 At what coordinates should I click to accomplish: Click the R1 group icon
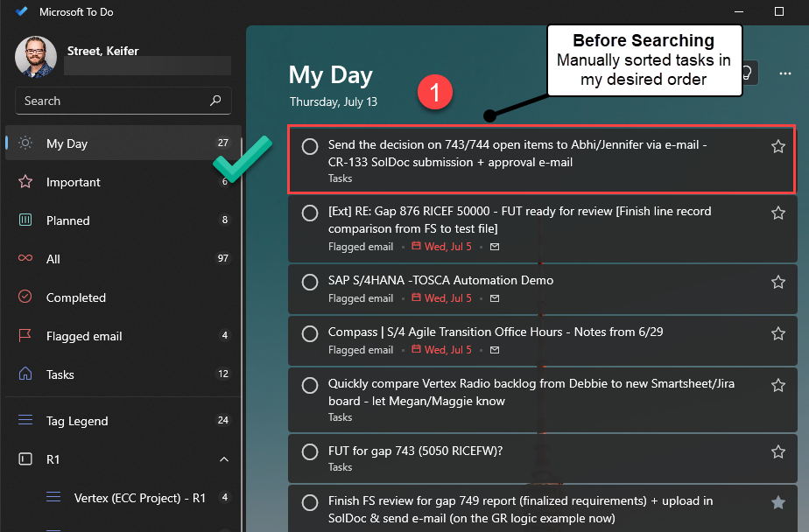coord(25,458)
